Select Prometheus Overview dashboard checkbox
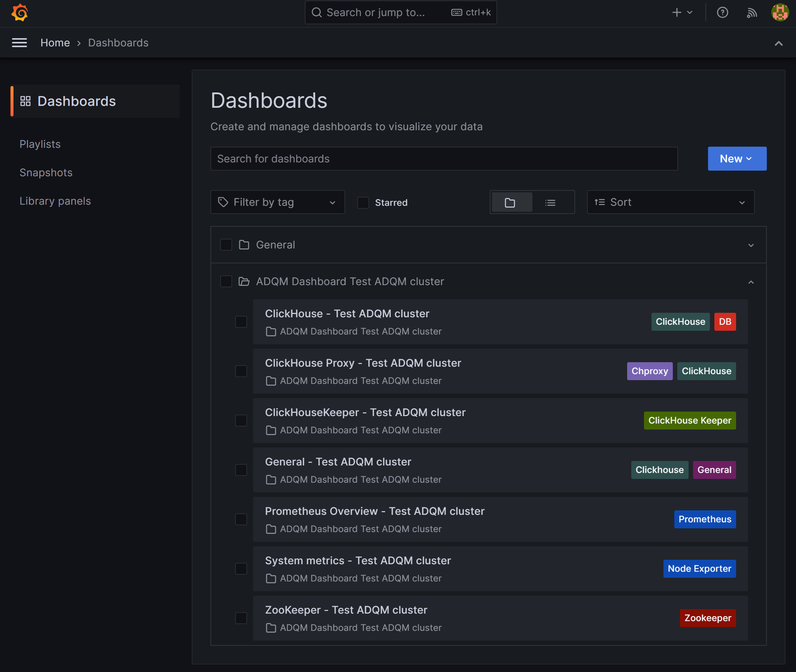Image resolution: width=796 pixels, height=672 pixels. pos(241,519)
